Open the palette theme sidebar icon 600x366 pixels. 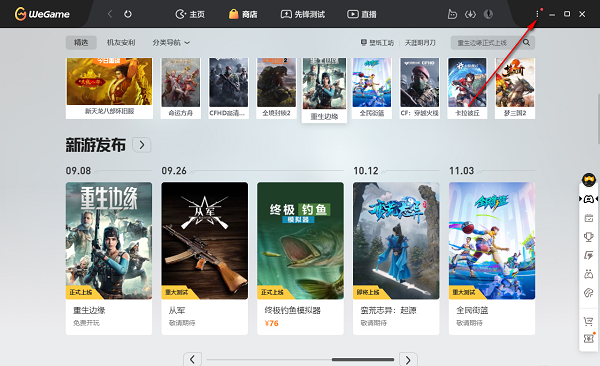pyautogui.click(x=589, y=293)
